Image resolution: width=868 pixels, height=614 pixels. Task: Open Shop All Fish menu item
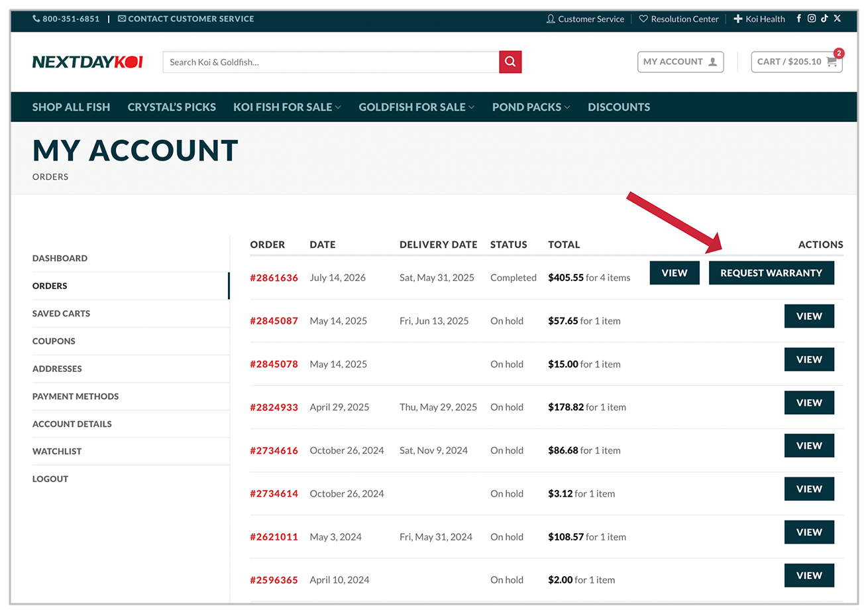(x=72, y=107)
